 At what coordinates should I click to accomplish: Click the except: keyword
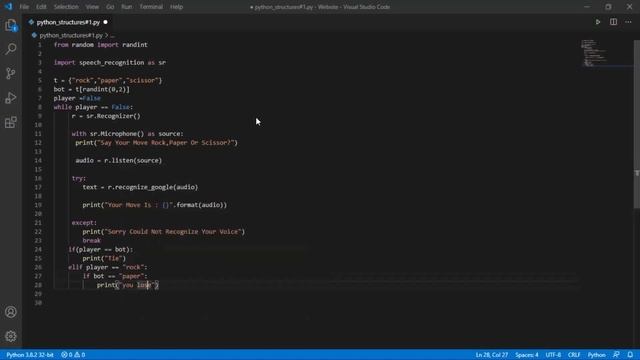(84, 223)
